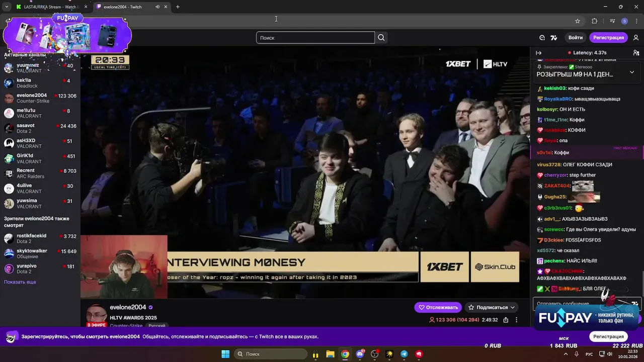Image resolution: width=644 pixels, height=362 pixels.
Task: Click the verified badge next to evelone2004
Action: [x=150, y=307]
